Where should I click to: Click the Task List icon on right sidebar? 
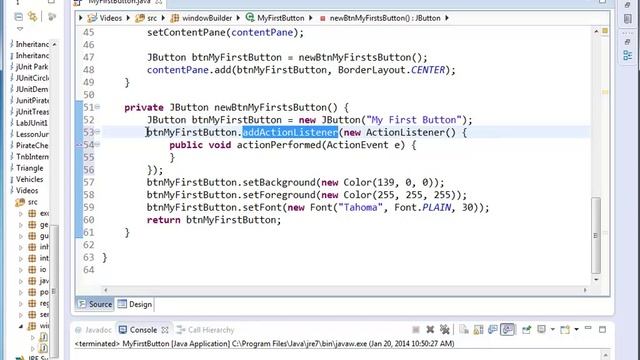pyautogui.click(x=628, y=19)
